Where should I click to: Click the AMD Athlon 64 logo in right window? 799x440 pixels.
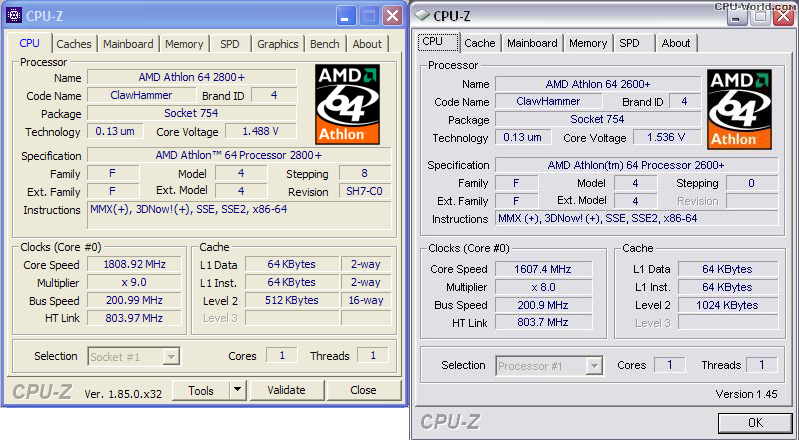point(739,110)
